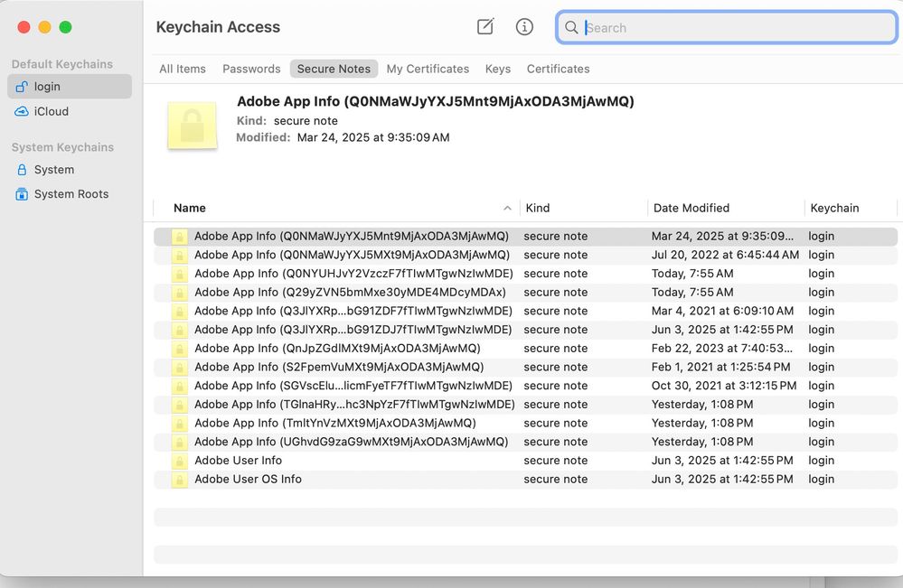Click note icon on the TGlnaHRy row
903x588 pixels.
point(180,405)
